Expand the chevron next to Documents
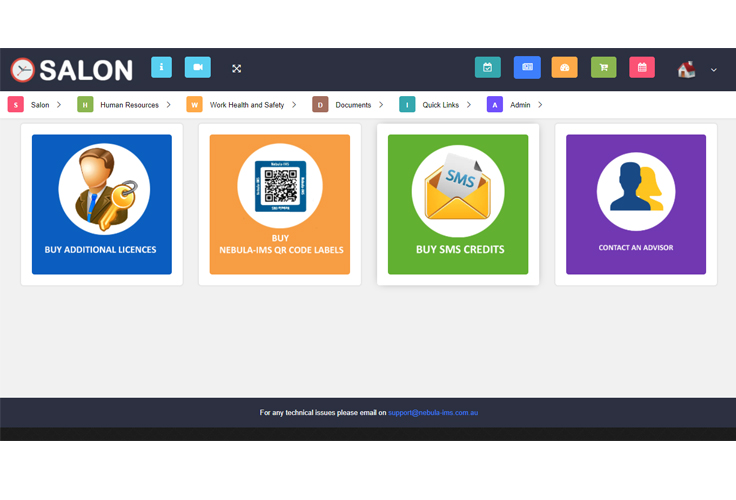The image size is (736, 500). pyautogui.click(x=381, y=105)
